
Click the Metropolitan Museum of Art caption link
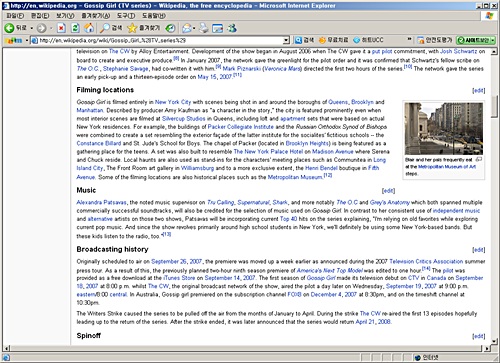[447, 166]
